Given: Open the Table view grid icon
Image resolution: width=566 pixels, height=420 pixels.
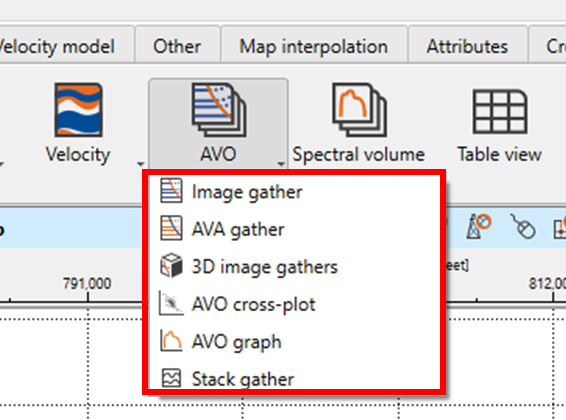Looking at the screenshot, I should point(500,112).
